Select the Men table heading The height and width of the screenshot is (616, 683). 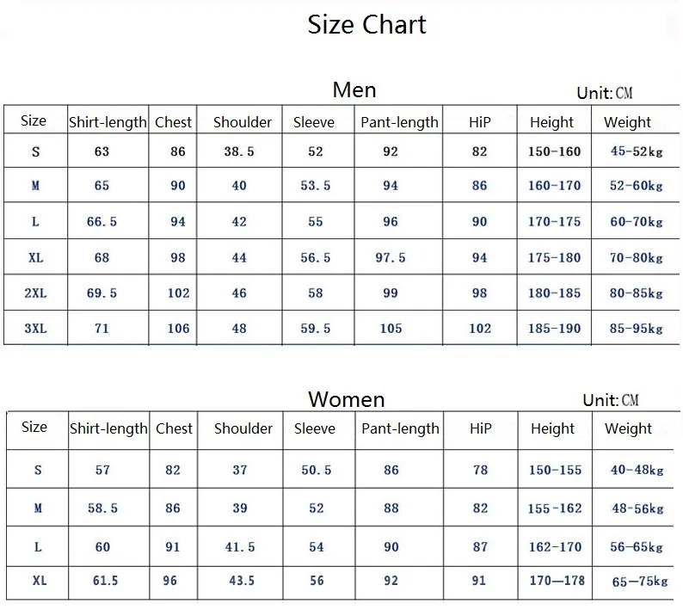(x=354, y=90)
